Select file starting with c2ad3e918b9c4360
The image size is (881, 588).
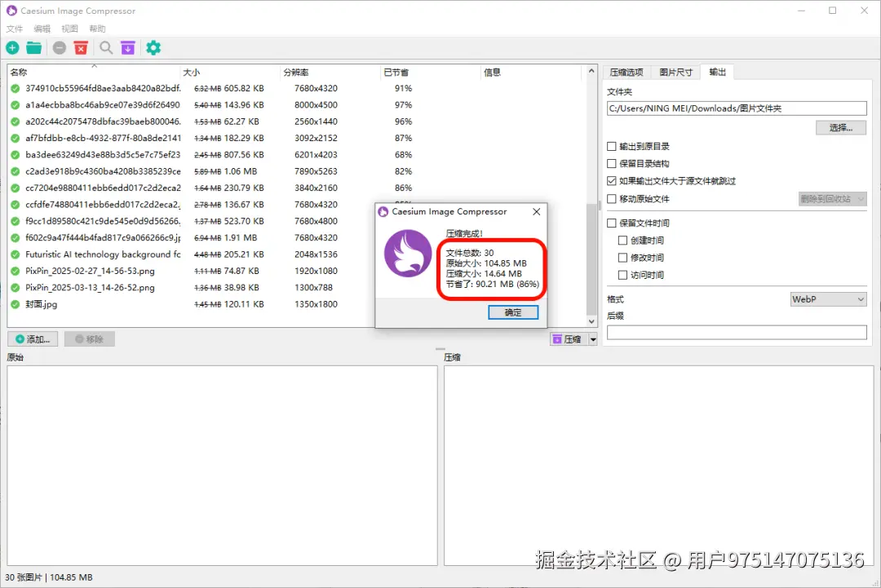tap(103, 171)
